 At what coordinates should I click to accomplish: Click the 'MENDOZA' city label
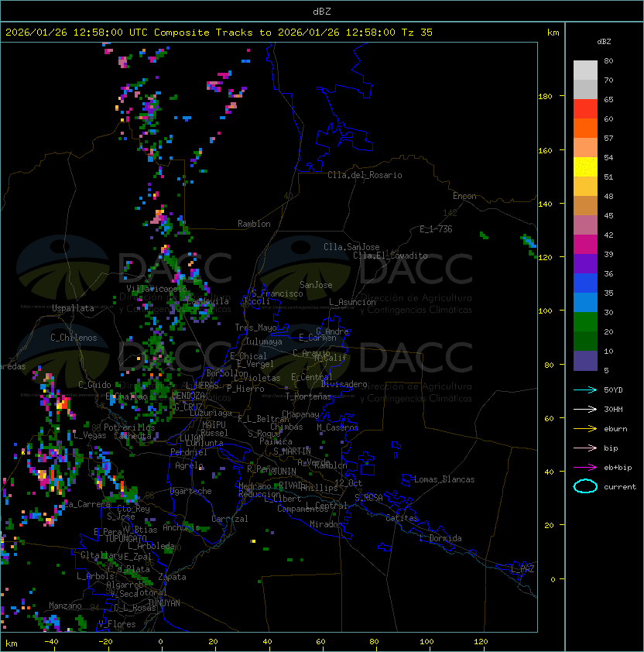188,395
